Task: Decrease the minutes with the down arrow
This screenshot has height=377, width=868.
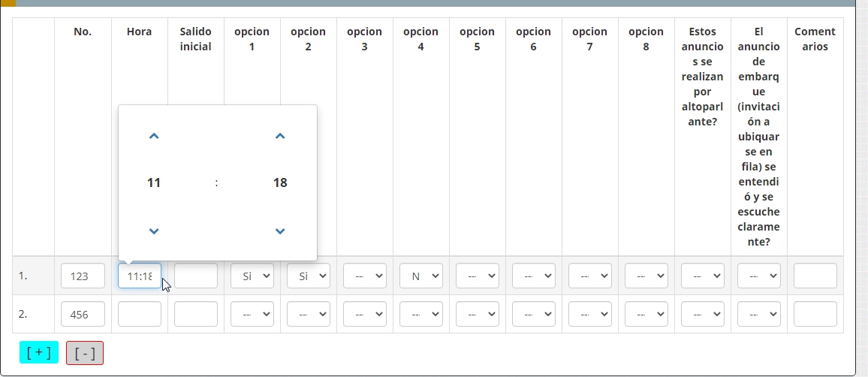Action: pos(280,231)
